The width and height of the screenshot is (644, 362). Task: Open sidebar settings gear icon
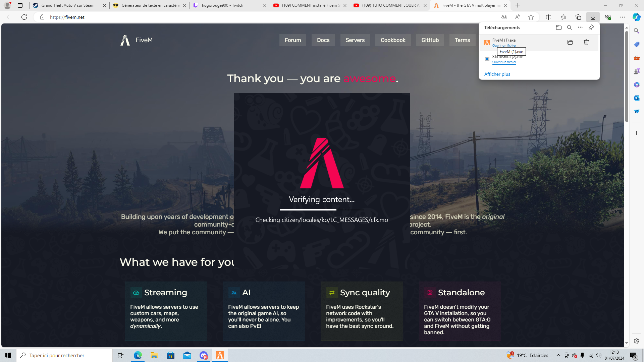coord(636,341)
